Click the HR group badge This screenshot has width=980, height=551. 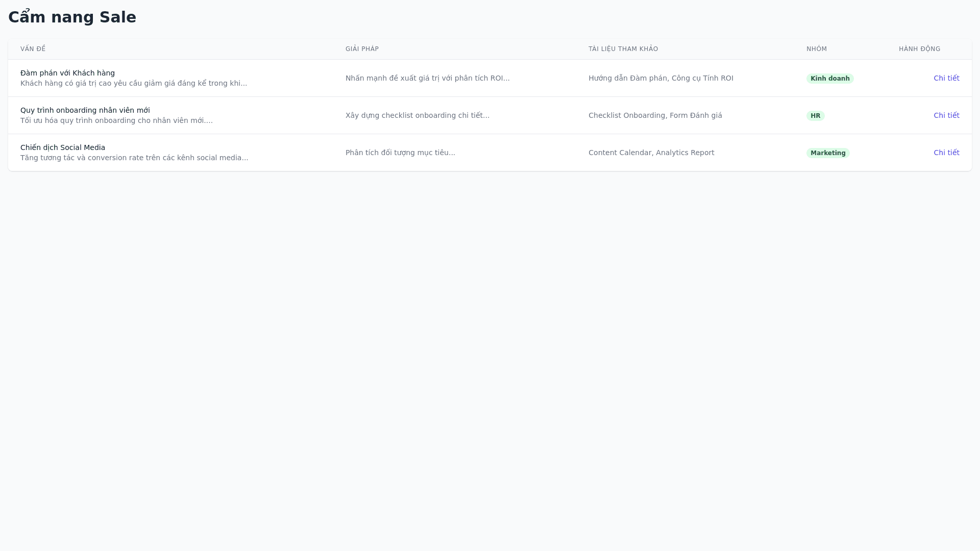tap(815, 116)
